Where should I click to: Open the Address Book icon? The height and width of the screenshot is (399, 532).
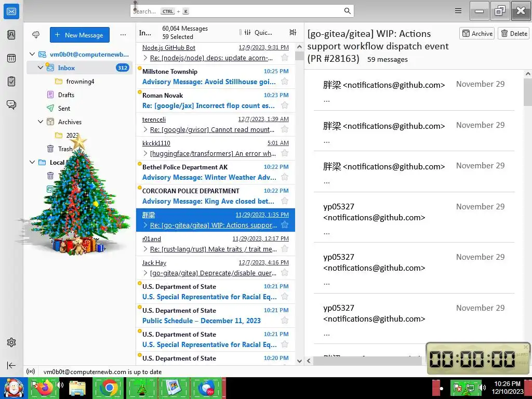[11, 35]
